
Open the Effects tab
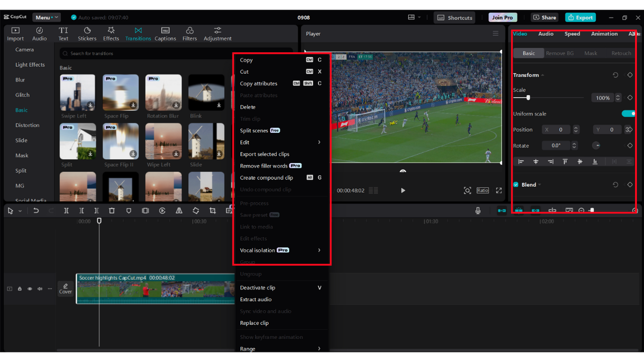pyautogui.click(x=111, y=34)
